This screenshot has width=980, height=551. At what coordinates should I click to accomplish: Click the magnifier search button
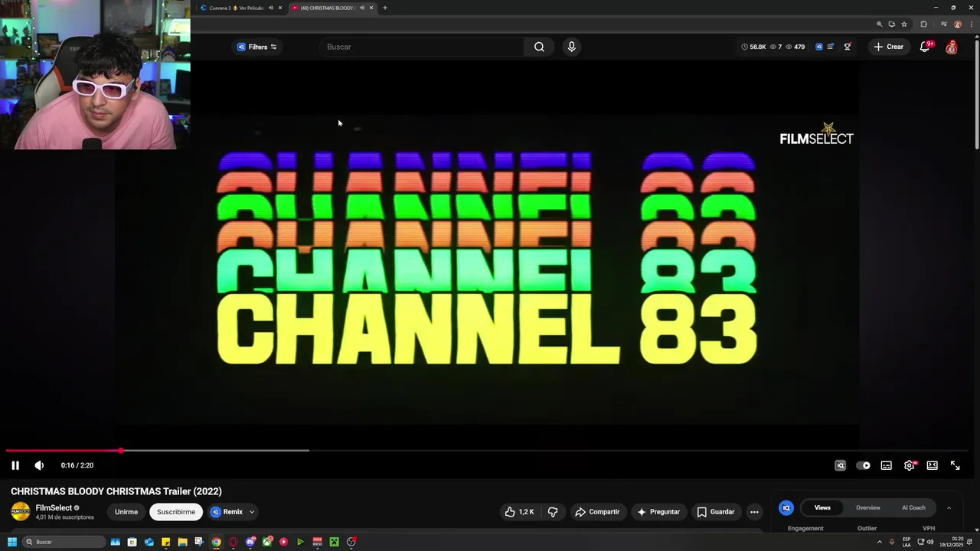pos(539,47)
